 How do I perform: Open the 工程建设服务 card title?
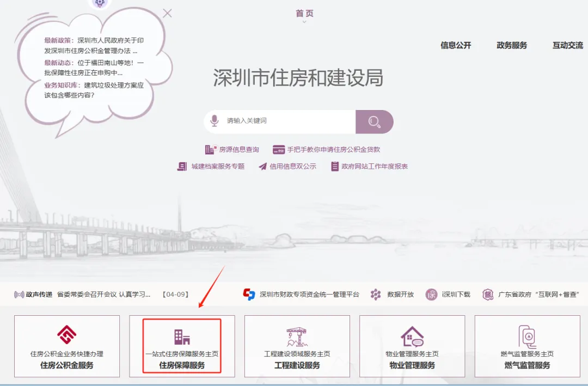[297, 365]
